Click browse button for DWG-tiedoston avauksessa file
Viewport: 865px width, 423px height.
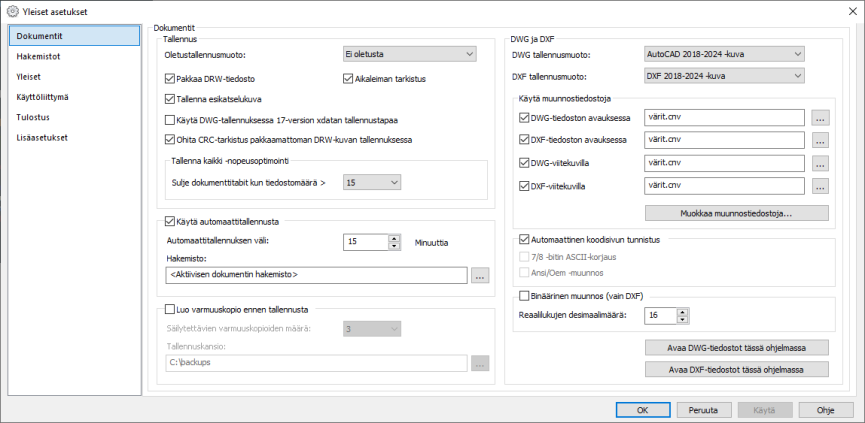821,117
